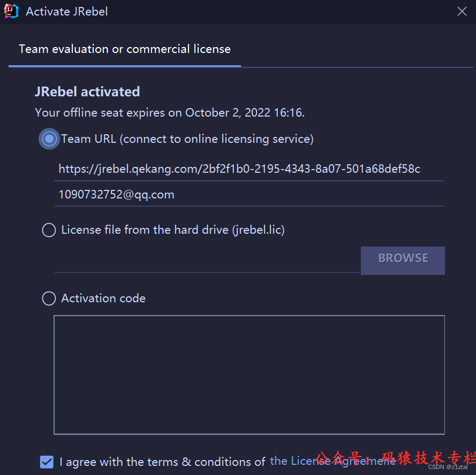Click the Activate JRebel title bar label
476x475 pixels.
[x=67, y=11]
